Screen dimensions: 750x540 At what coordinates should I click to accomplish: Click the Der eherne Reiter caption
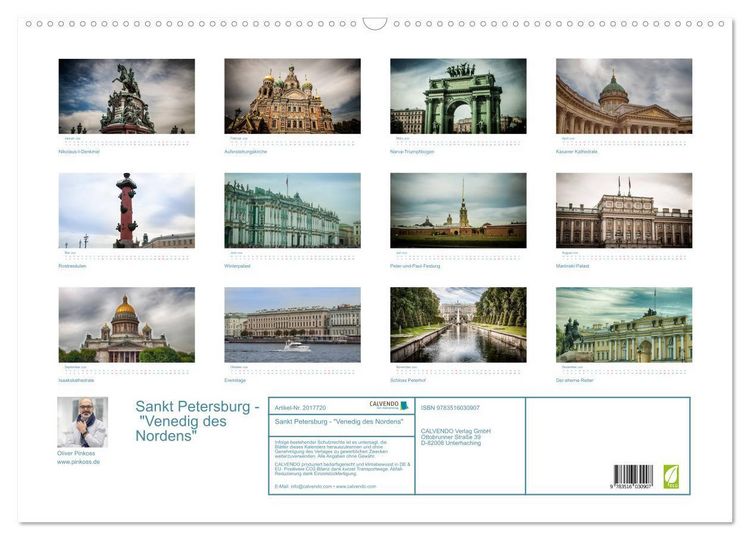pos(574,380)
